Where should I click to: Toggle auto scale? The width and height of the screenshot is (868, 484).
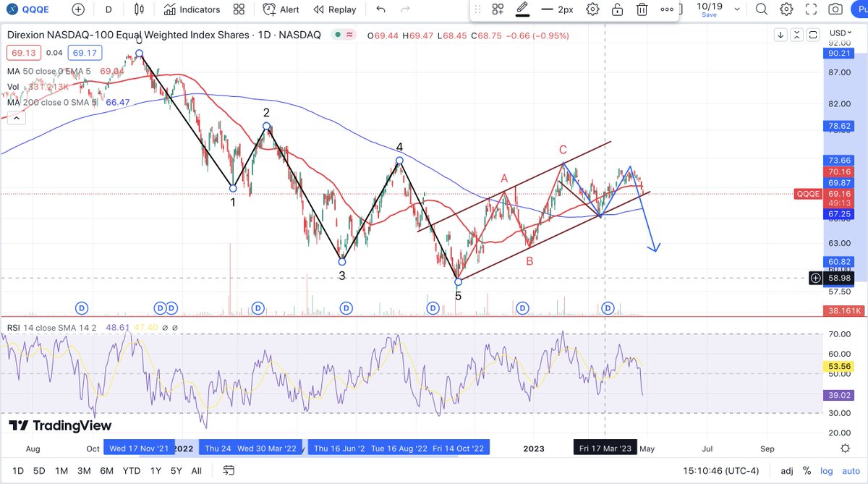(x=849, y=471)
